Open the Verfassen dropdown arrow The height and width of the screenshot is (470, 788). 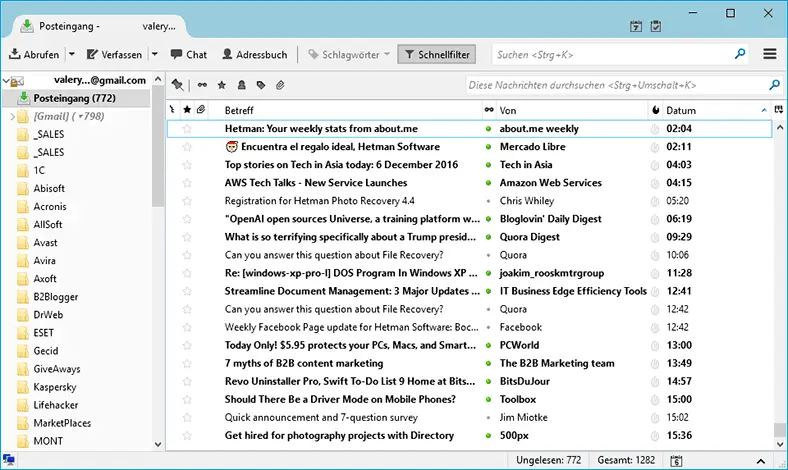pos(154,54)
